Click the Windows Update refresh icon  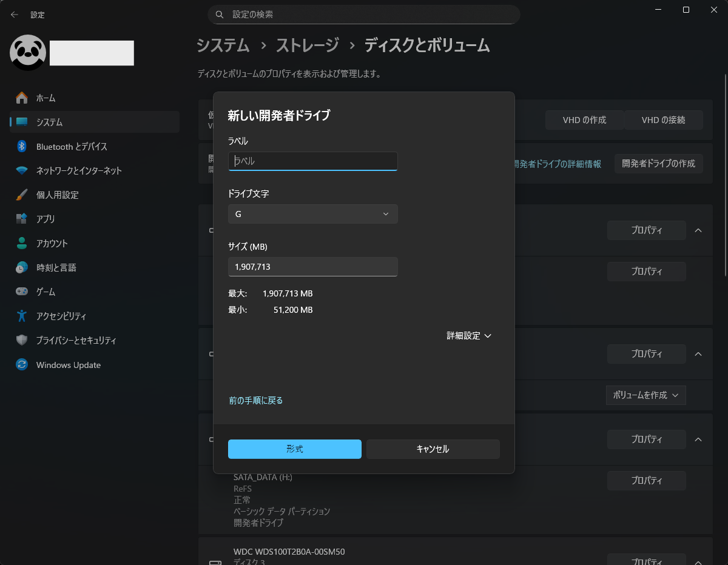(22, 365)
